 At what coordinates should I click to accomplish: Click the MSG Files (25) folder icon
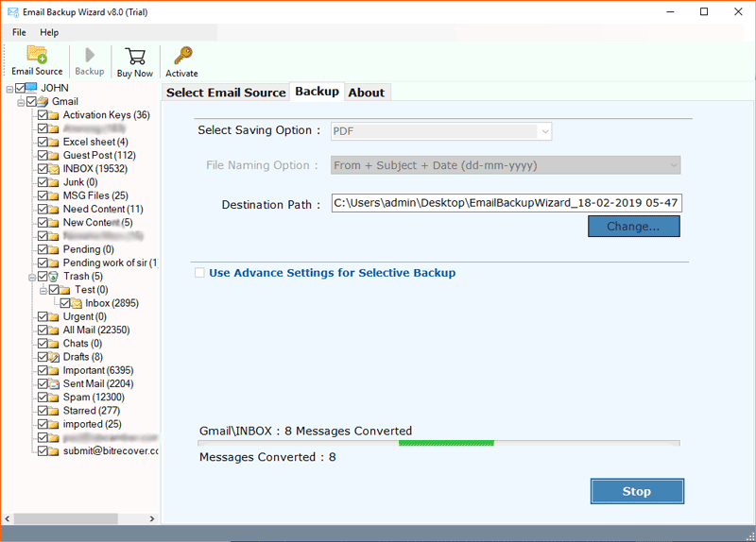pos(54,195)
